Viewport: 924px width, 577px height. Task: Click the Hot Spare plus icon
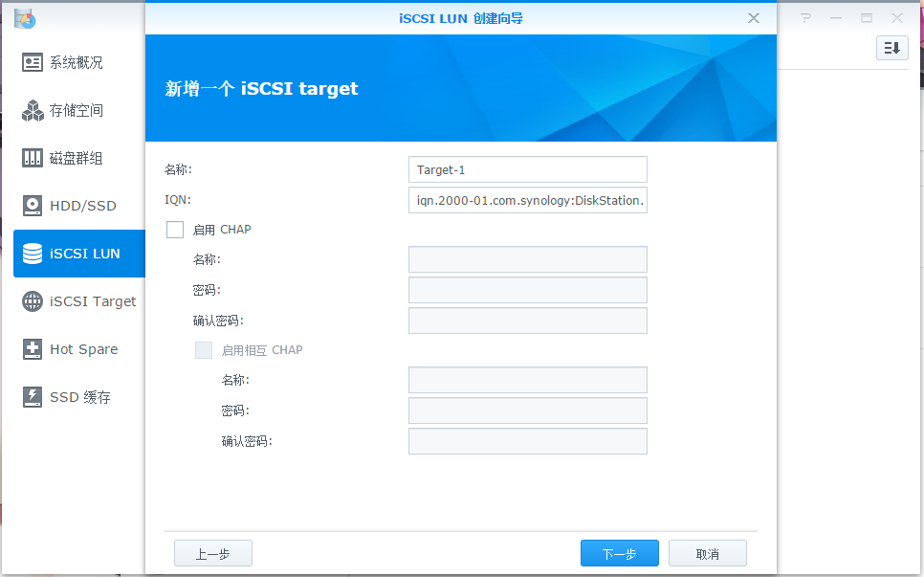tap(33, 349)
